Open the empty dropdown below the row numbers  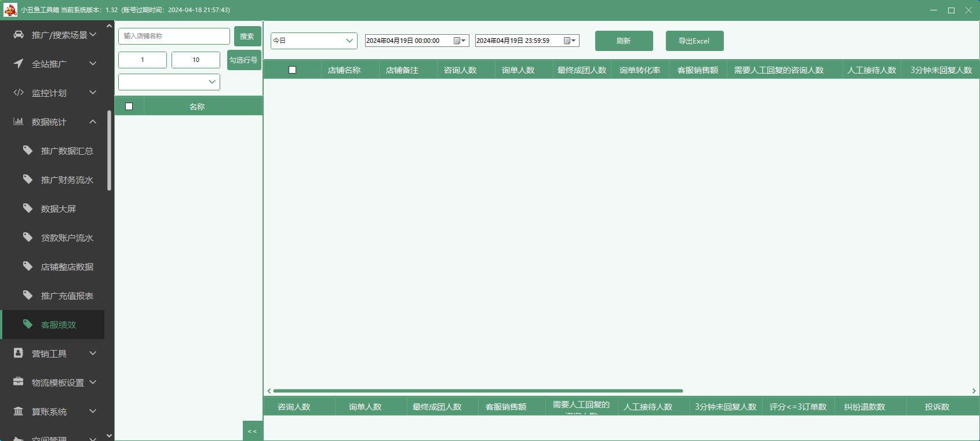coord(169,82)
